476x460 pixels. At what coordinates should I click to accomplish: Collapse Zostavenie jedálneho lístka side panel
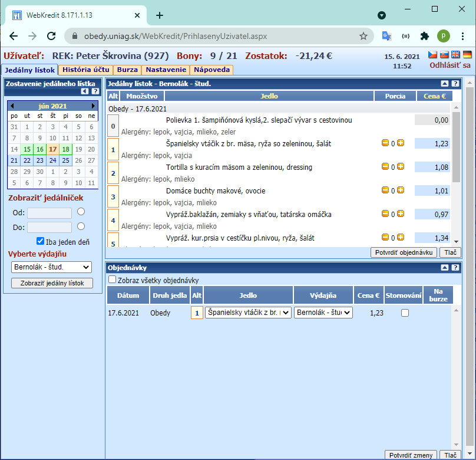(85, 91)
